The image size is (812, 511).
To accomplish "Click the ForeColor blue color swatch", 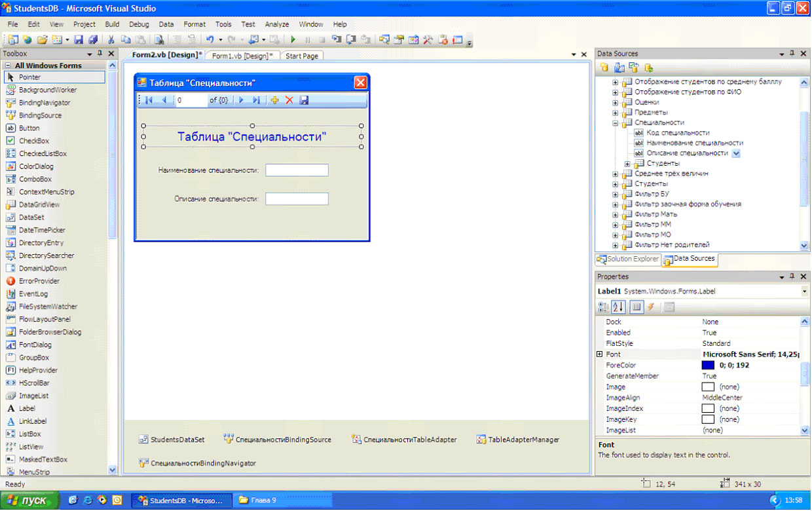I will (708, 366).
